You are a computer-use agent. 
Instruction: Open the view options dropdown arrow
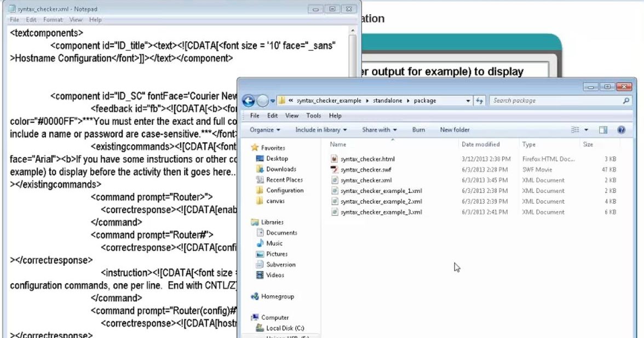(x=586, y=130)
